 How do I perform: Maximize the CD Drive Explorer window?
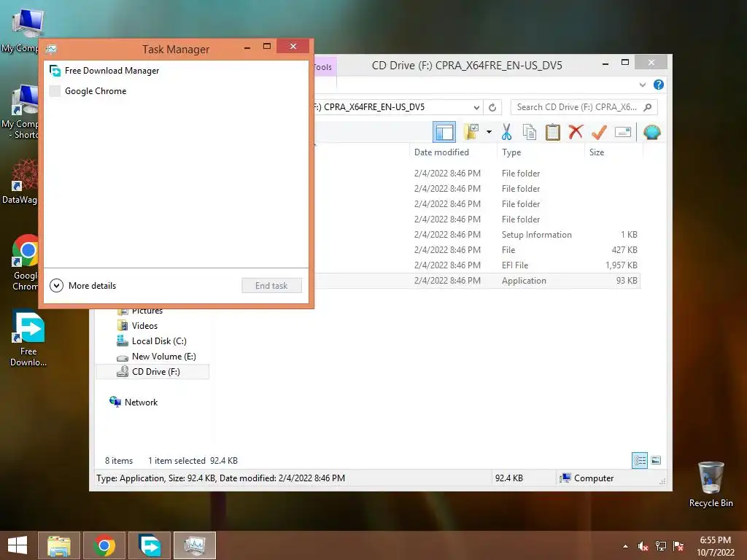click(x=625, y=63)
